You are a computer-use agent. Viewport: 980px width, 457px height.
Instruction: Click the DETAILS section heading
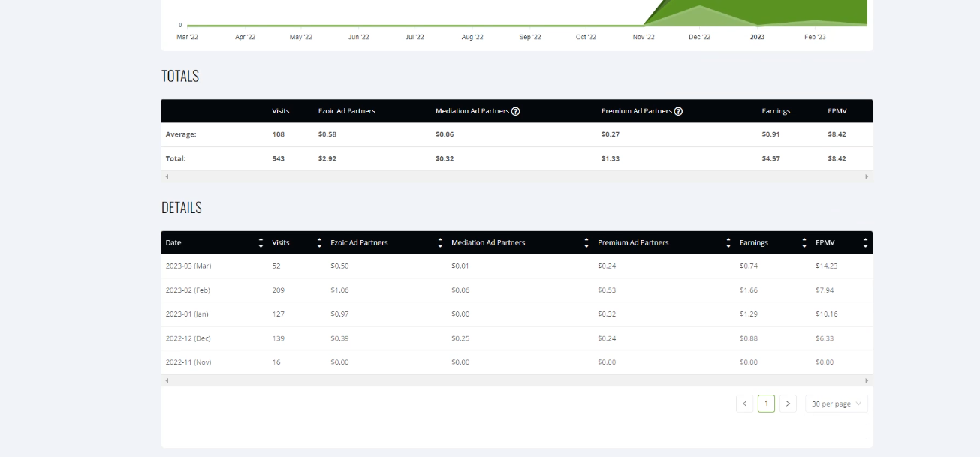click(x=182, y=208)
